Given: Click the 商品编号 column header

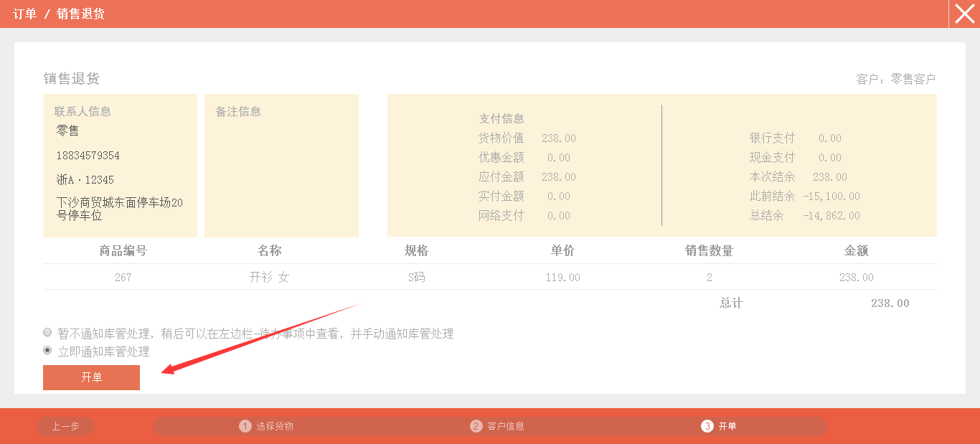Looking at the screenshot, I should [123, 250].
